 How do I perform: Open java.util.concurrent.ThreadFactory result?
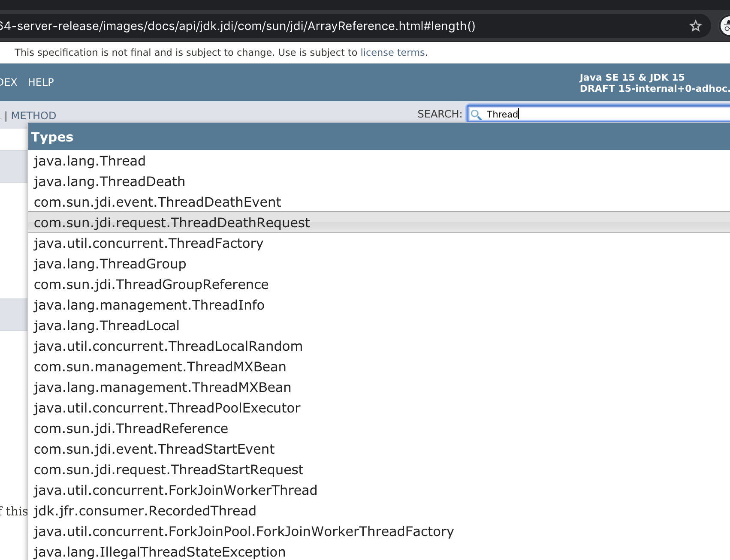(148, 244)
